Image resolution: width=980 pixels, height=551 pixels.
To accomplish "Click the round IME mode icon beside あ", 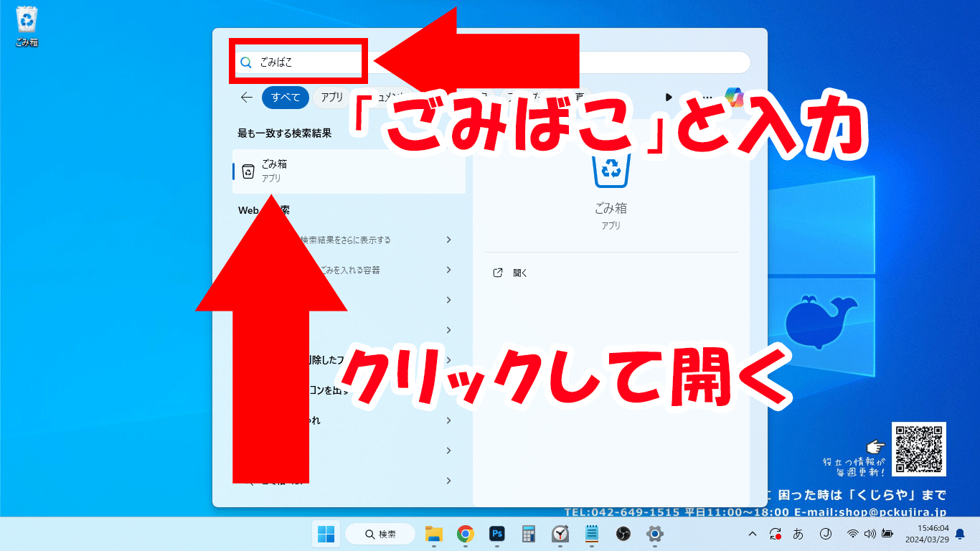I will pos(825,534).
